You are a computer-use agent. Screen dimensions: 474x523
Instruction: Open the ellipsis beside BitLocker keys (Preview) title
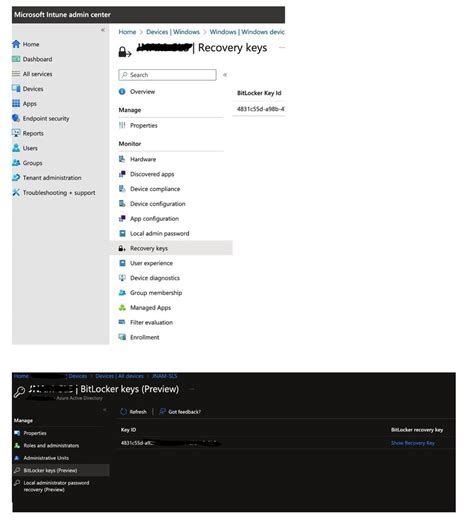click(192, 389)
